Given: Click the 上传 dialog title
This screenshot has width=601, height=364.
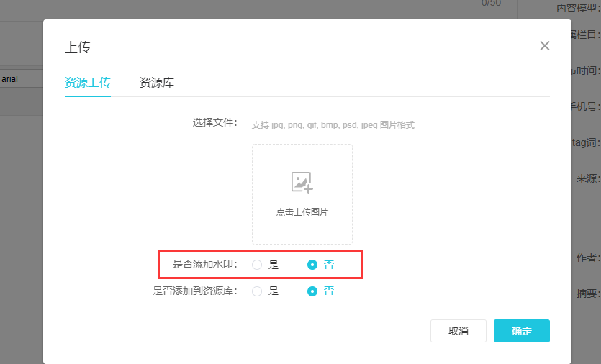Looking at the screenshot, I should [x=78, y=47].
